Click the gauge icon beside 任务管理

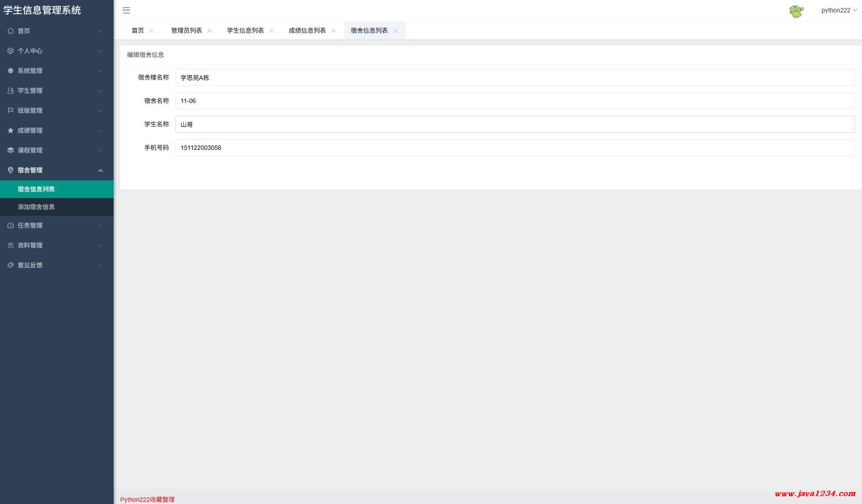[11, 225]
